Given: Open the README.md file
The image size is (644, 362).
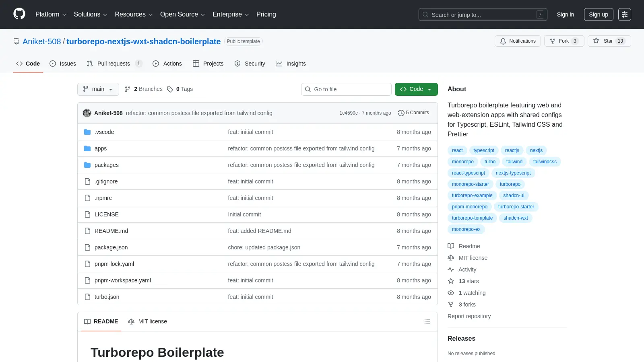Looking at the screenshot, I should tap(111, 231).
